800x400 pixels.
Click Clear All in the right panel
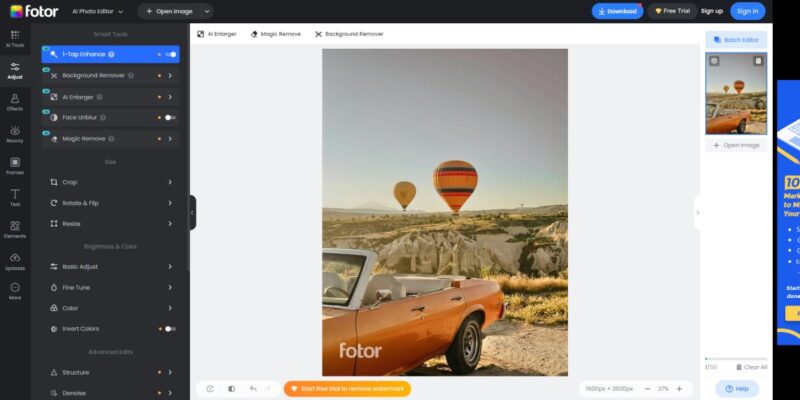[752, 367]
